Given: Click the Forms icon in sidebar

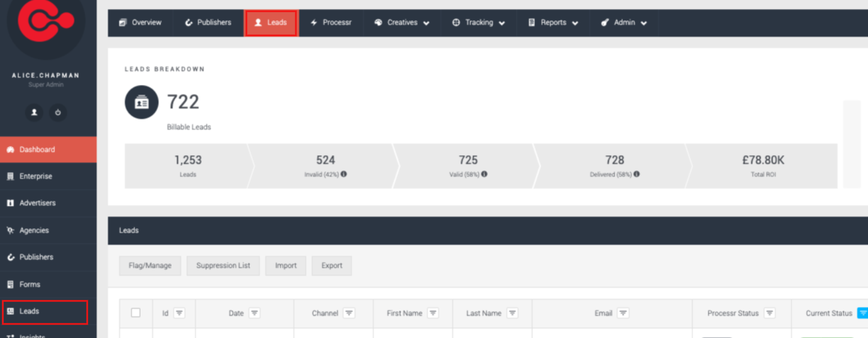Looking at the screenshot, I should (10, 284).
